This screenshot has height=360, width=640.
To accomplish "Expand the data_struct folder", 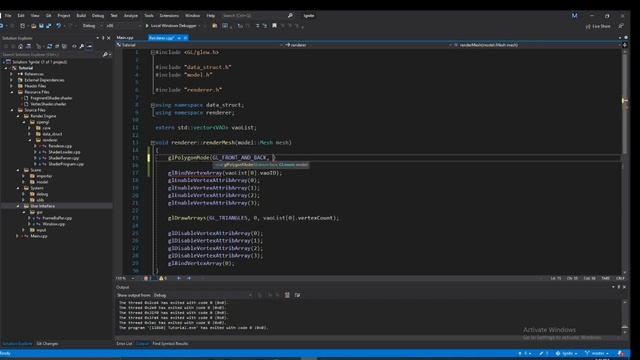I will click(x=30, y=134).
